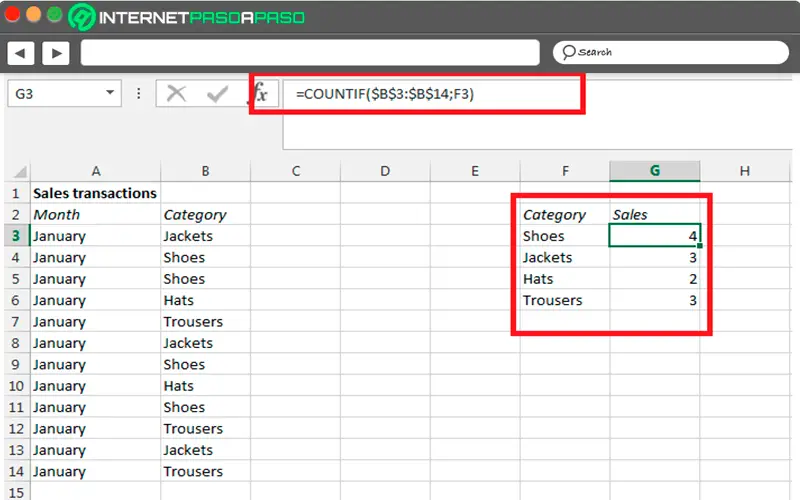Select row 14 header
The image size is (800, 500).
tap(16, 472)
